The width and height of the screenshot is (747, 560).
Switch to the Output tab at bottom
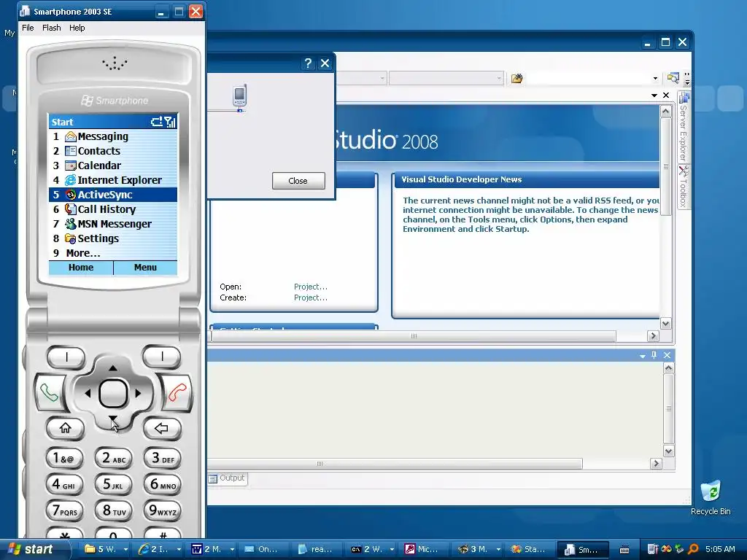click(228, 478)
